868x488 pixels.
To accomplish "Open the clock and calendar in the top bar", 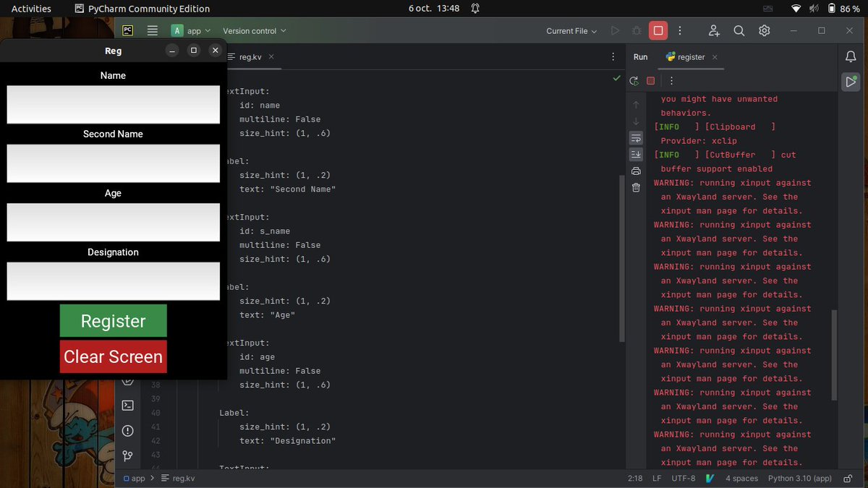I will [434, 9].
